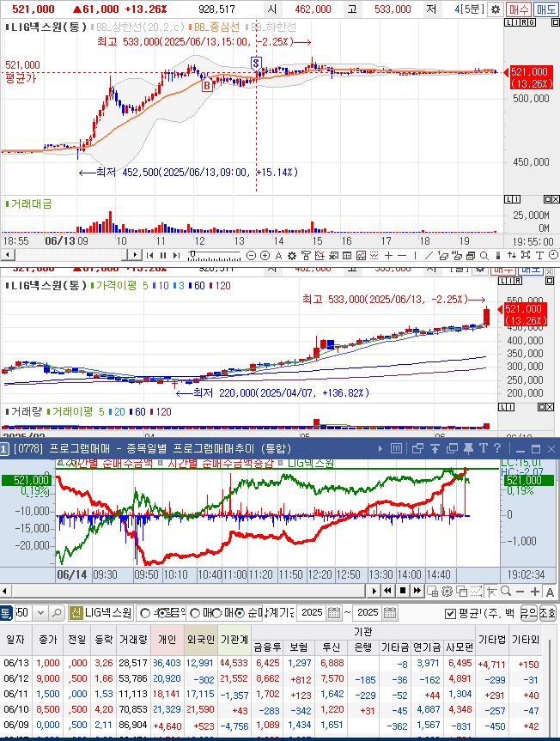The width and height of the screenshot is (560, 741).
Task: Select the diagonal trend line tool
Action: pos(429,256)
